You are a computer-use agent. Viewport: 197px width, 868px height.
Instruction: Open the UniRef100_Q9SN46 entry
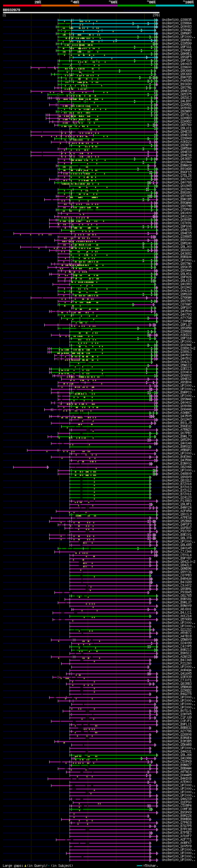click(x=177, y=399)
